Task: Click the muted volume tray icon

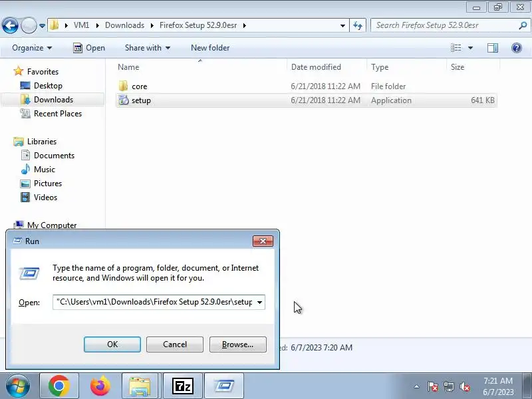Action: 464,386
